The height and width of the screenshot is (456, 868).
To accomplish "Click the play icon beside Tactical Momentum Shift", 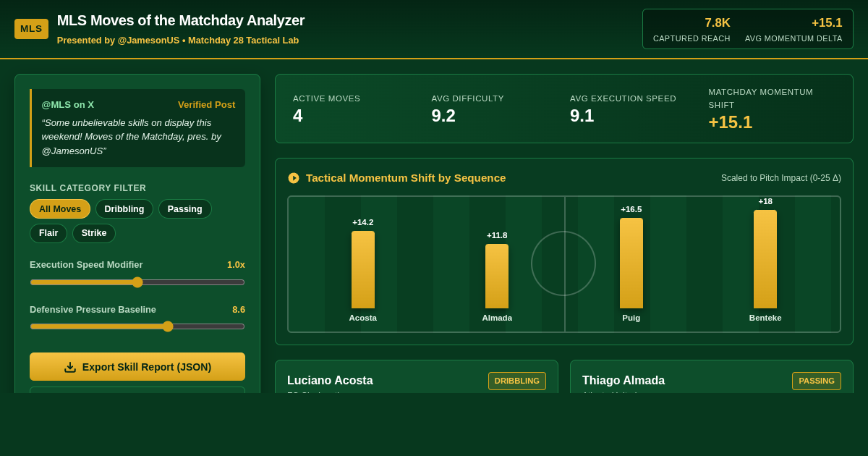I will (294, 178).
